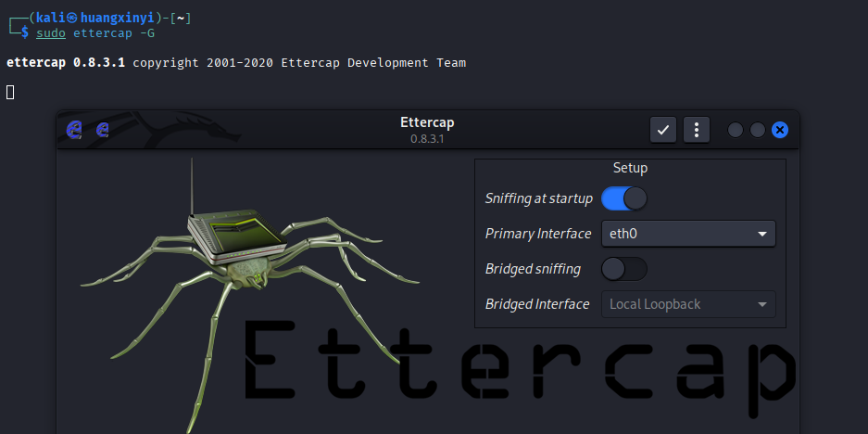Open the Bridged Interface Local Loopback dropdown
868x434 pixels.
tap(688, 304)
